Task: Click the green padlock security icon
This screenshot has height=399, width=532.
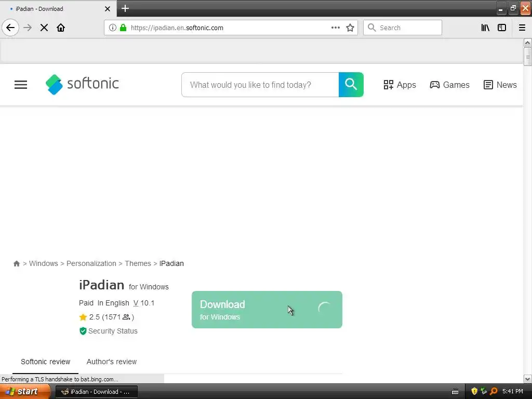Action: [123, 28]
